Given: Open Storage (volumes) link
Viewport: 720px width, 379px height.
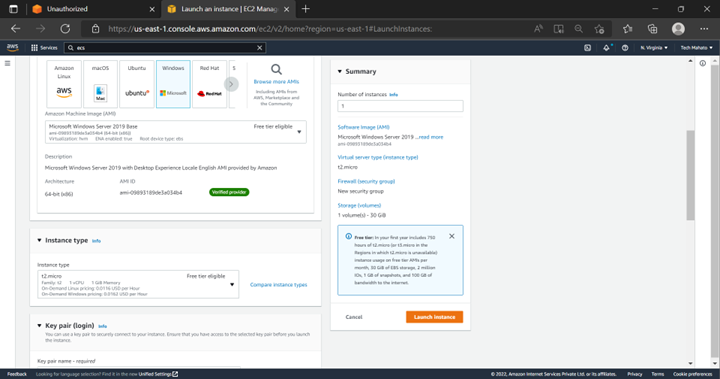Looking at the screenshot, I should click(359, 205).
